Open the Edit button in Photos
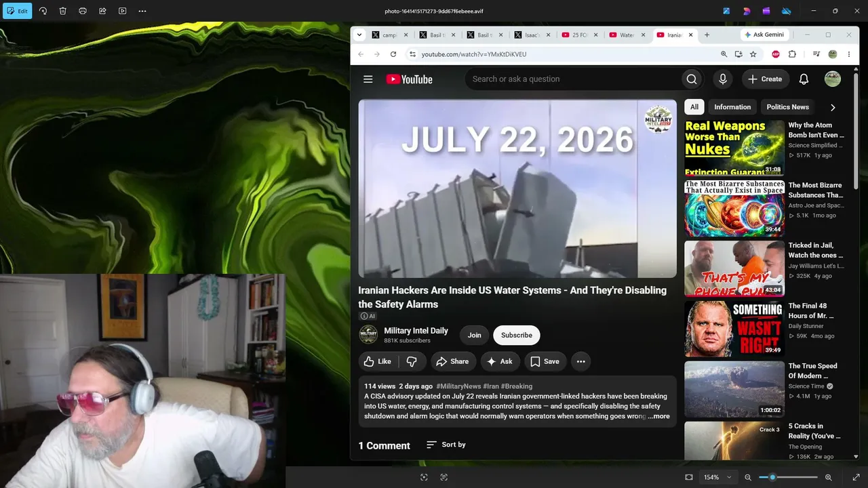Viewport: 868px width, 488px height. pyautogui.click(x=17, y=11)
